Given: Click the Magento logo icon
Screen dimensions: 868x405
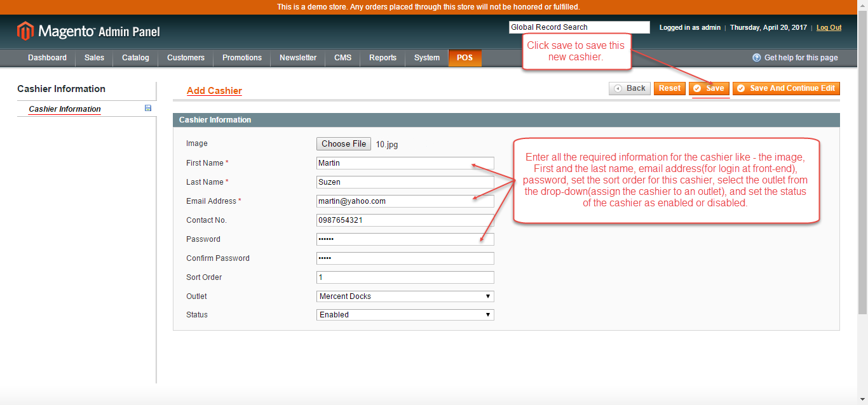Looking at the screenshot, I should point(25,31).
